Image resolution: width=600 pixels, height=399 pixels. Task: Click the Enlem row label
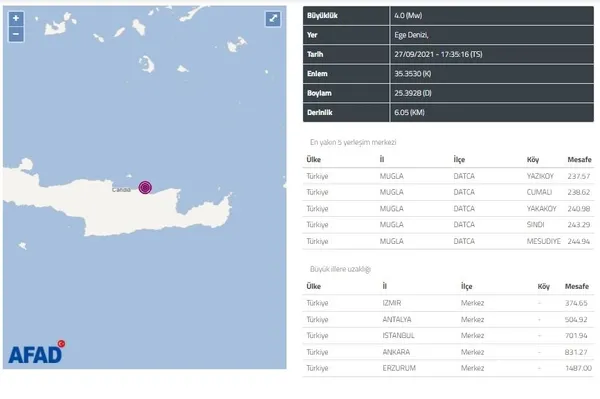(317, 74)
